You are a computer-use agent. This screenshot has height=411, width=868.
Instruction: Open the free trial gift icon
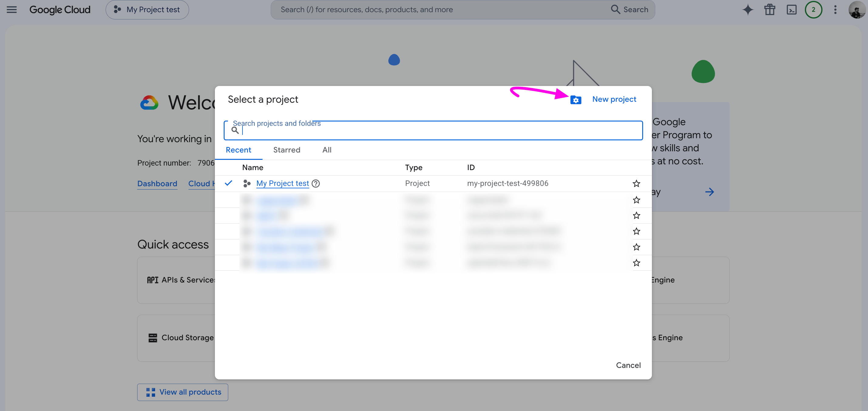[x=769, y=9]
